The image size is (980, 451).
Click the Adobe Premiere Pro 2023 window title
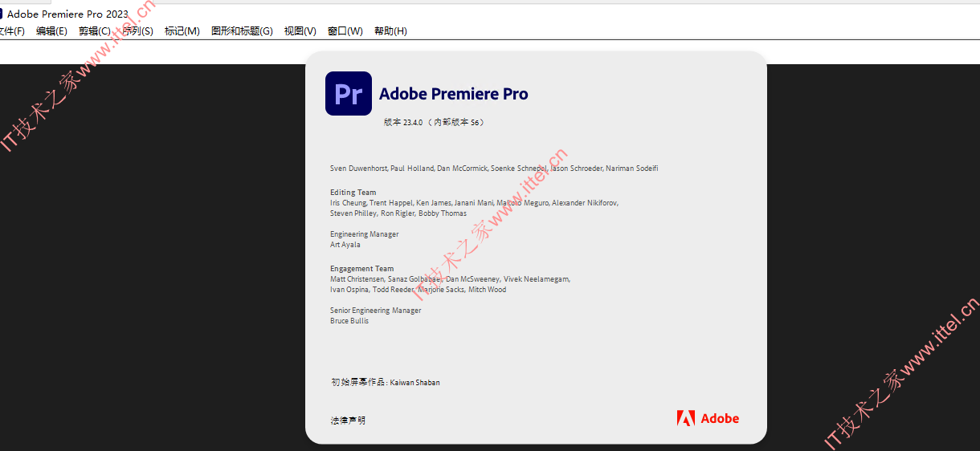tap(67, 14)
